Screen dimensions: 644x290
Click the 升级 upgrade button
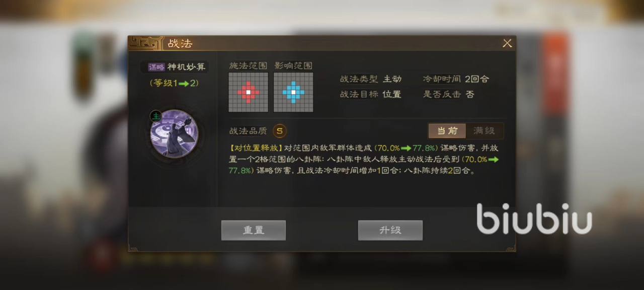click(x=390, y=230)
